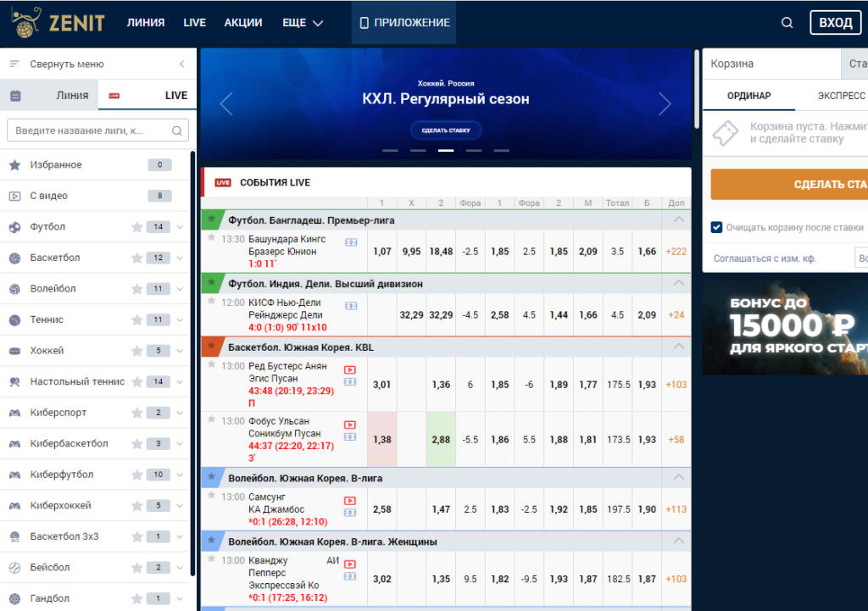Favorite the Баскетбол sport with star
Screen dimensions: 868x611
(136, 258)
